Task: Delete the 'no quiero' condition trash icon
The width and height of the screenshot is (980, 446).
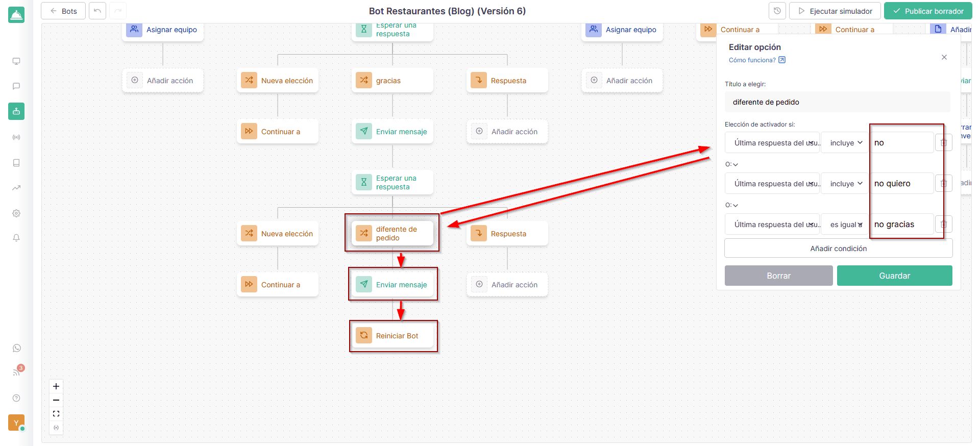Action: [x=944, y=183]
